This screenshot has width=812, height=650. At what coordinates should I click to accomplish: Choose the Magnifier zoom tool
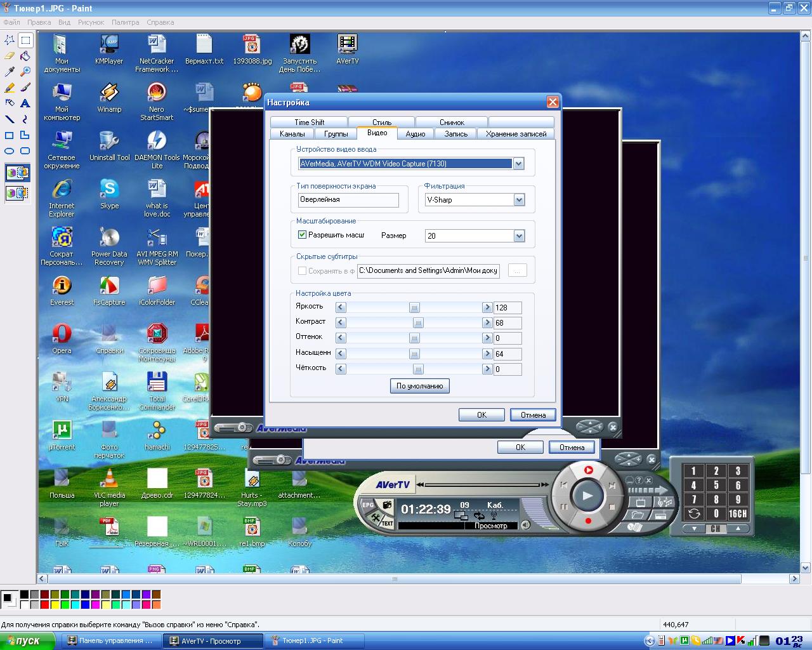tap(25, 72)
